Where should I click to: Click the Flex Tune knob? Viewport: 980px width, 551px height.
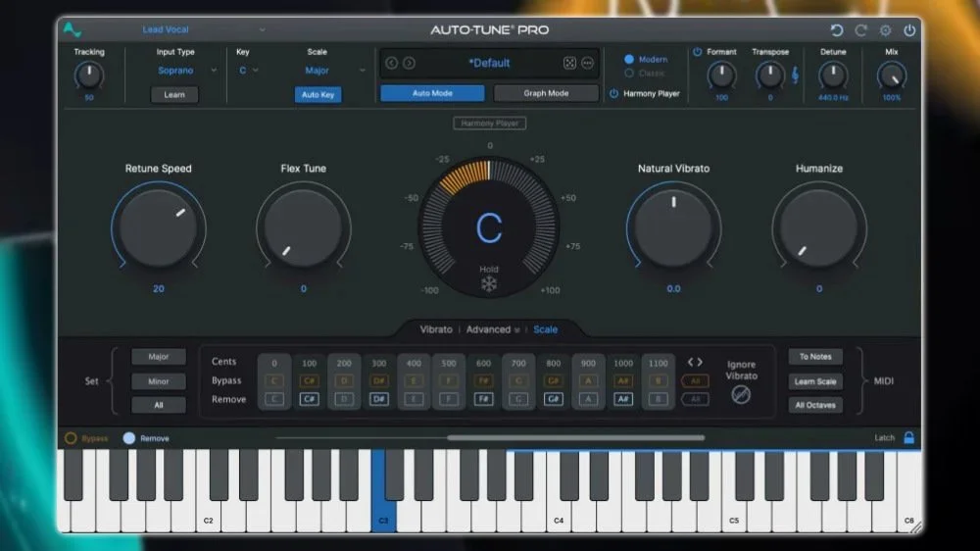pos(303,228)
